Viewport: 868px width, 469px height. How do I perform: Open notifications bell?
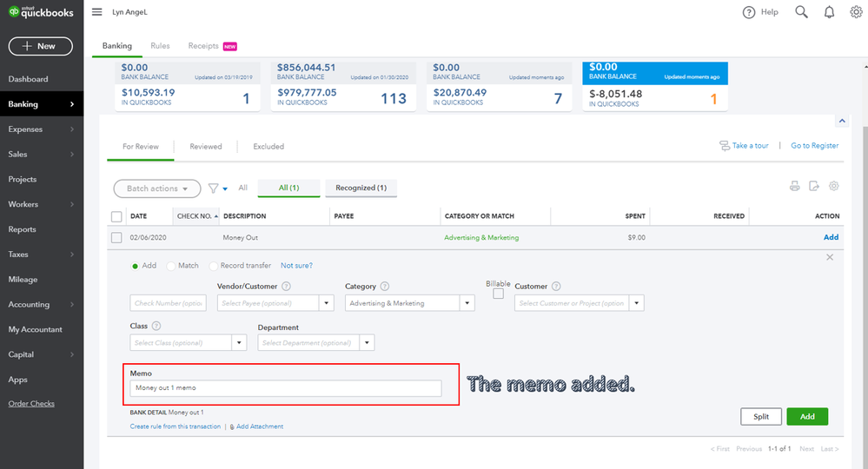(x=829, y=12)
